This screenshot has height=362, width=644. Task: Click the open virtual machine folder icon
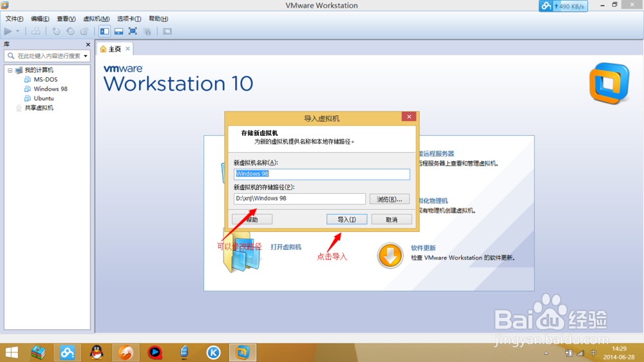pyautogui.click(x=242, y=251)
